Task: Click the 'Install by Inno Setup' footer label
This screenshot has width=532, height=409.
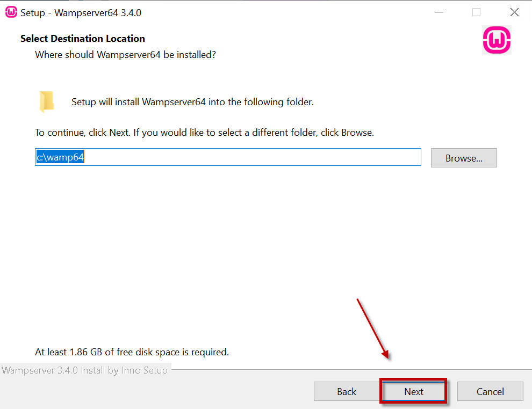Action: coord(85,370)
